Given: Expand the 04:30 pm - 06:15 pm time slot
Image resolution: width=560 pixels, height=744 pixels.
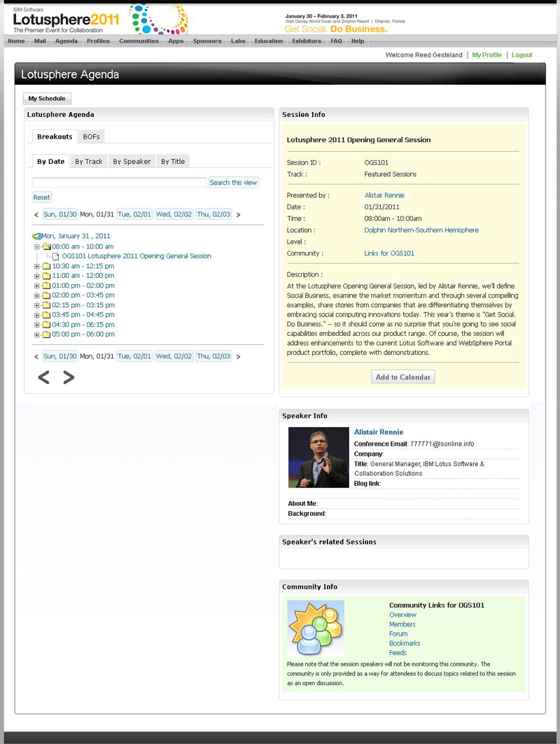Looking at the screenshot, I should coord(37,325).
